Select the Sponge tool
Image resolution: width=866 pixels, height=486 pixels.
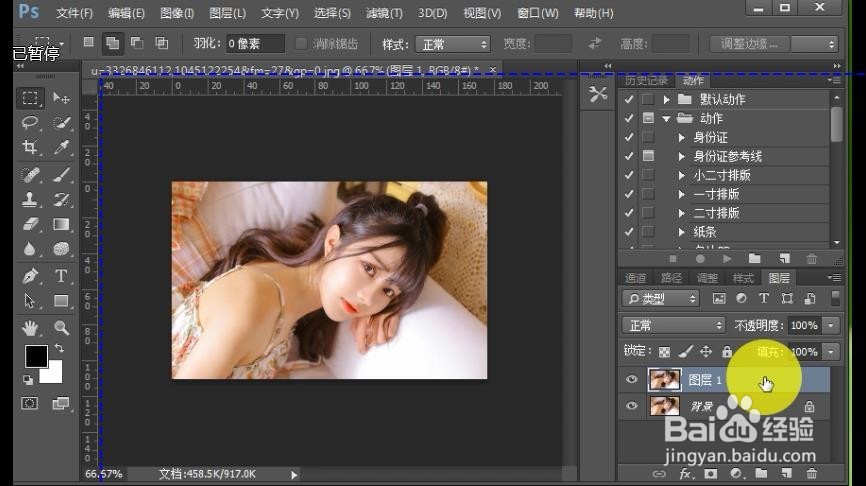point(61,249)
